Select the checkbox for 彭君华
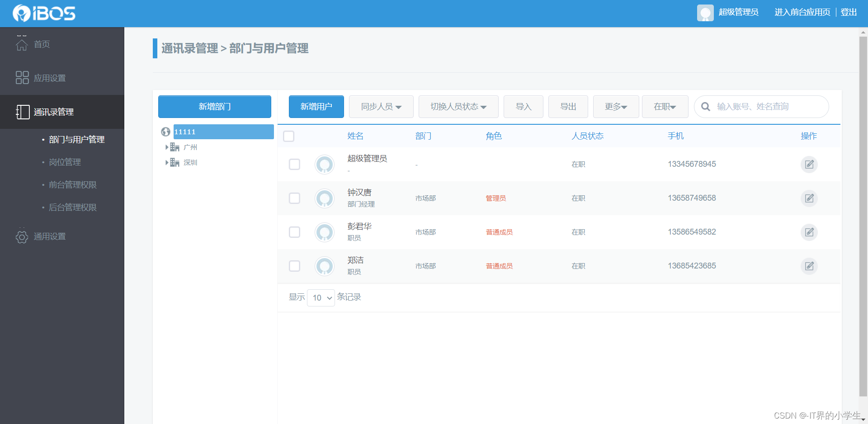Viewport: 868px width, 424px height. pos(294,232)
